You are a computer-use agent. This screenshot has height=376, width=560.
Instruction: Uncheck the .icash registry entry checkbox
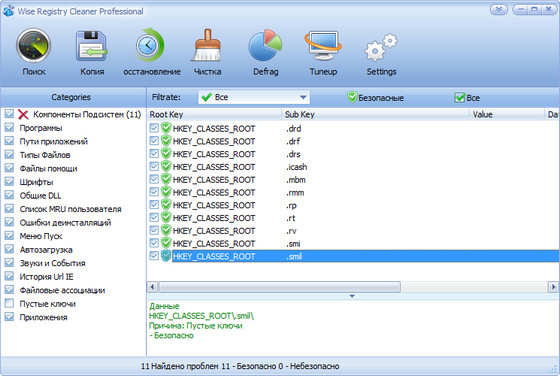tap(154, 167)
